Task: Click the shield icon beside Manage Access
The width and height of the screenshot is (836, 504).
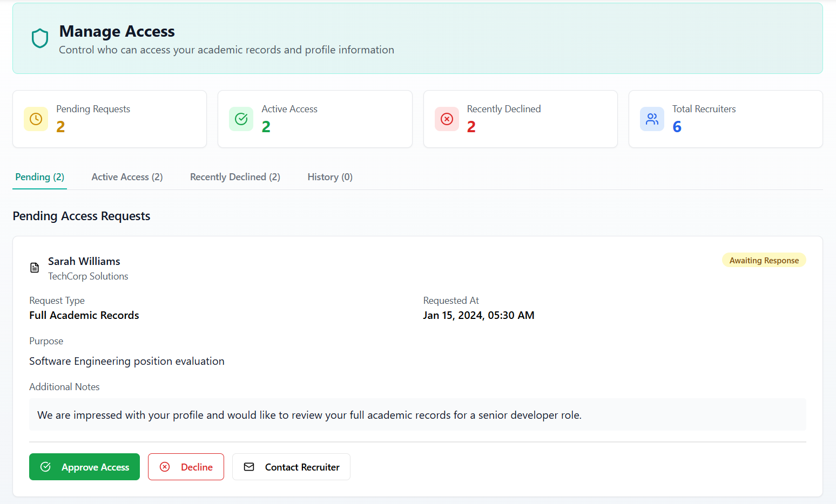Action: (40, 38)
